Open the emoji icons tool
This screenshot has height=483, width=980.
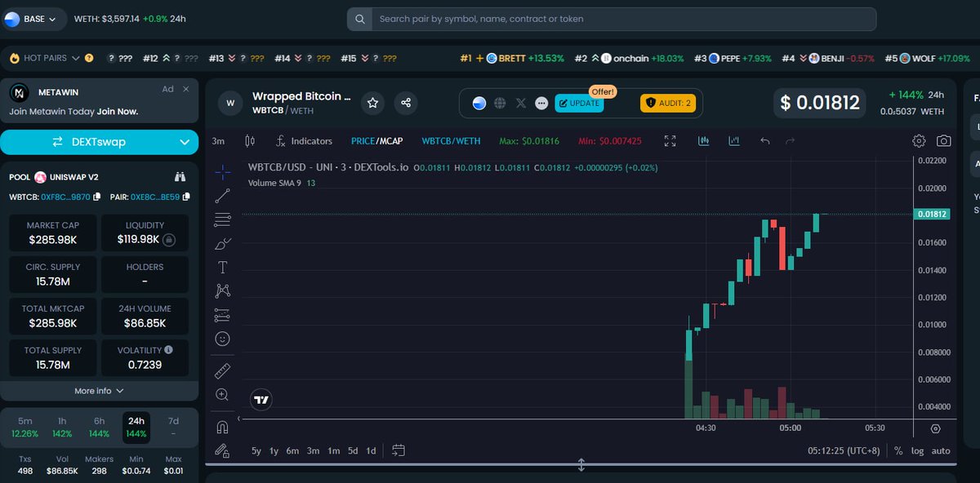pyautogui.click(x=222, y=338)
